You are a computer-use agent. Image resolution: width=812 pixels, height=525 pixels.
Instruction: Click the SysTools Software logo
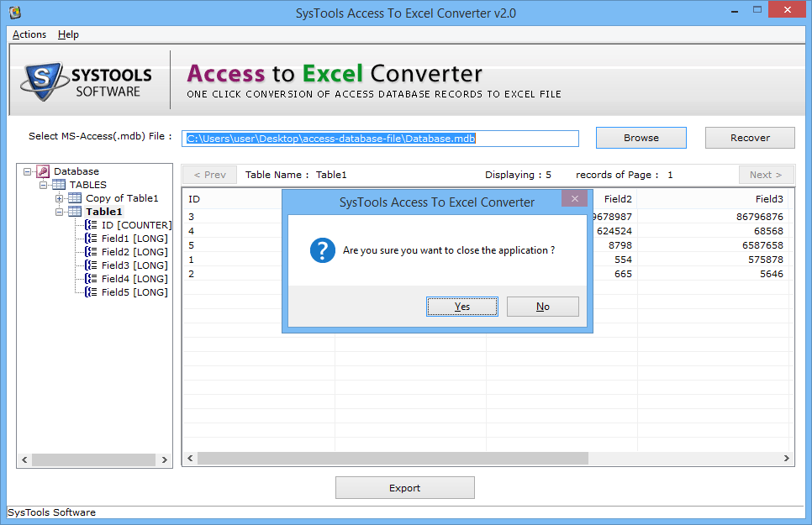(87, 81)
